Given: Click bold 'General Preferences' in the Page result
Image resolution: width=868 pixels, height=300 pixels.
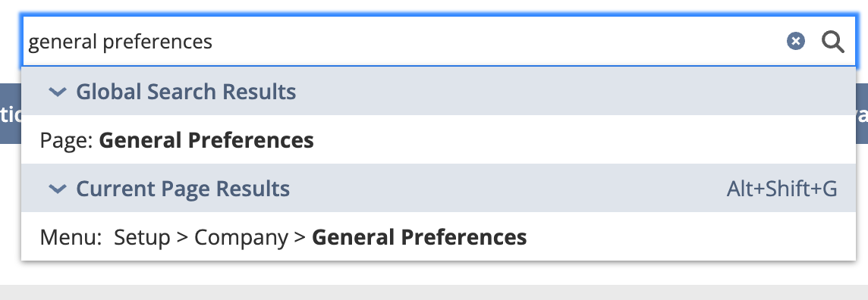Looking at the screenshot, I should point(206,140).
